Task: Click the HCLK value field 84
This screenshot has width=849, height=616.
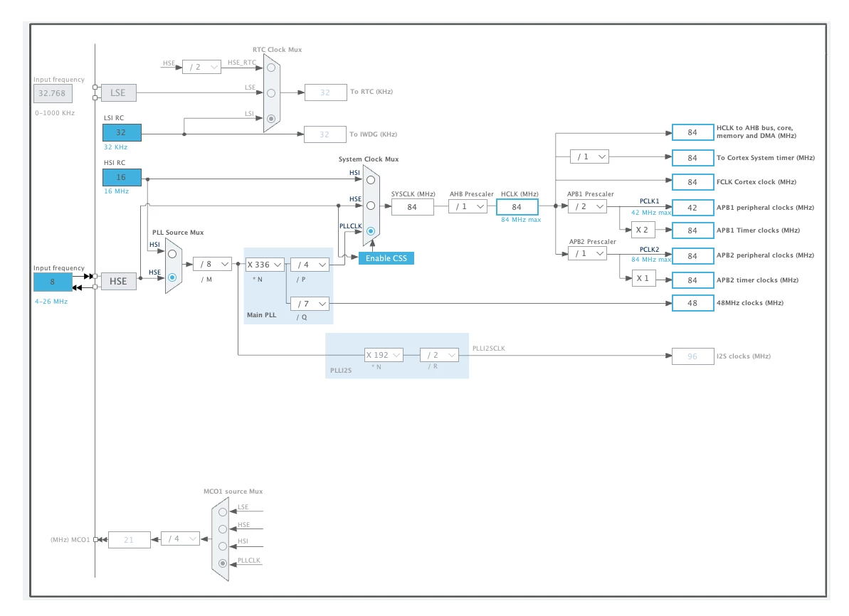Action: pyautogui.click(x=517, y=207)
